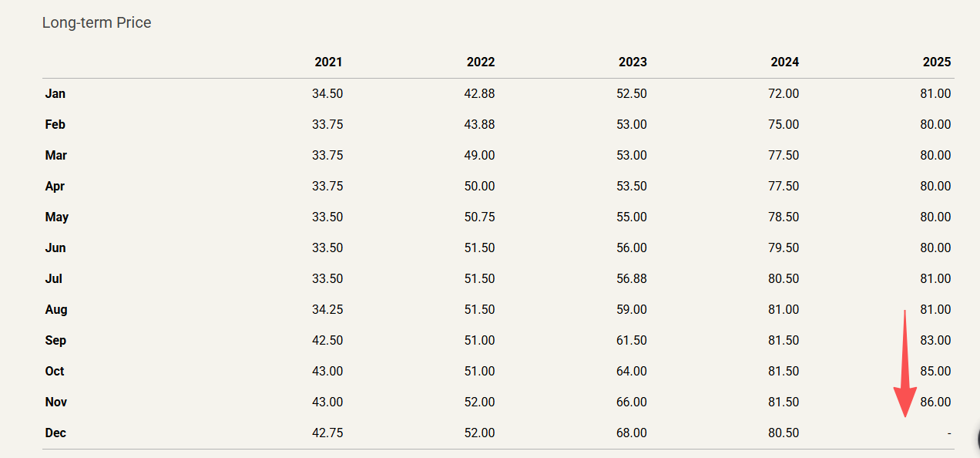Select the Jun 2024 price 79.50
The height and width of the screenshot is (458, 980).
tap(784, 248)
